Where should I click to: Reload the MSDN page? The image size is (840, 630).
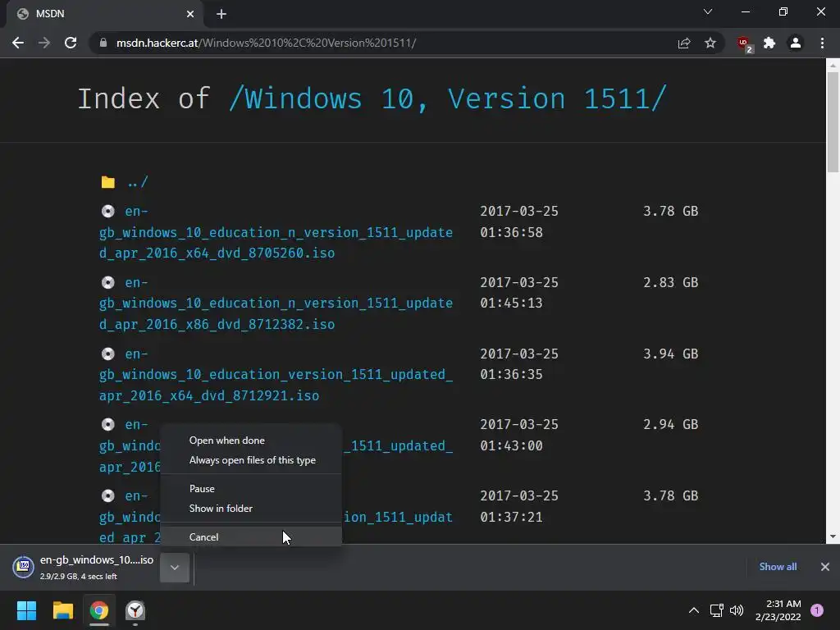(x=71, y=43)
